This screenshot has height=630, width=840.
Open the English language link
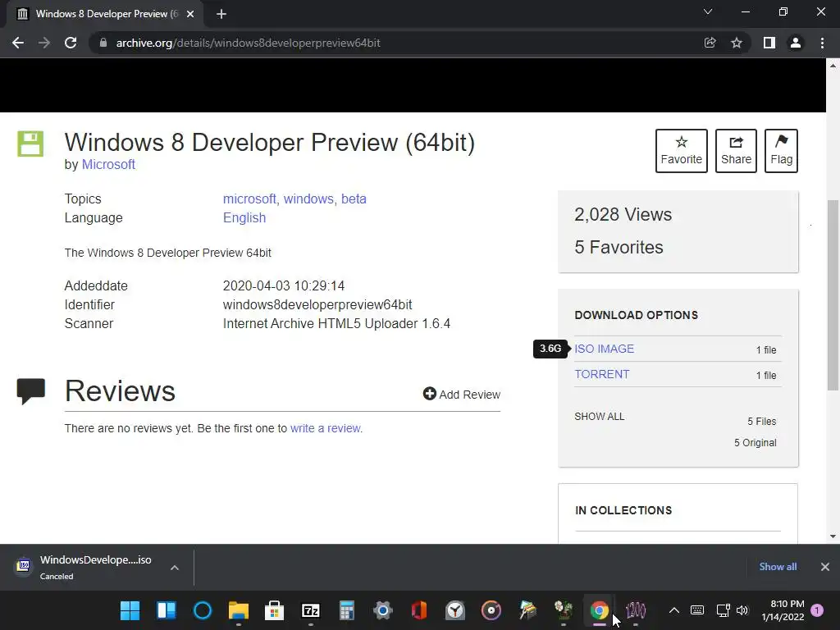[244, 218]
